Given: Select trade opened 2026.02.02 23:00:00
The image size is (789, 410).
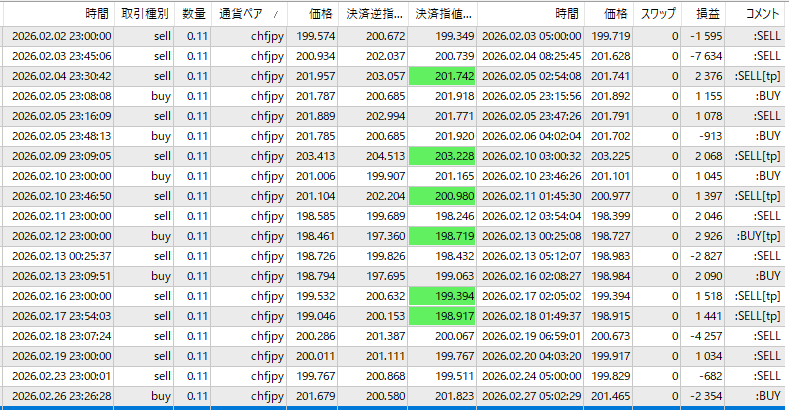Looking at the screenshot, I should point(61,36).
